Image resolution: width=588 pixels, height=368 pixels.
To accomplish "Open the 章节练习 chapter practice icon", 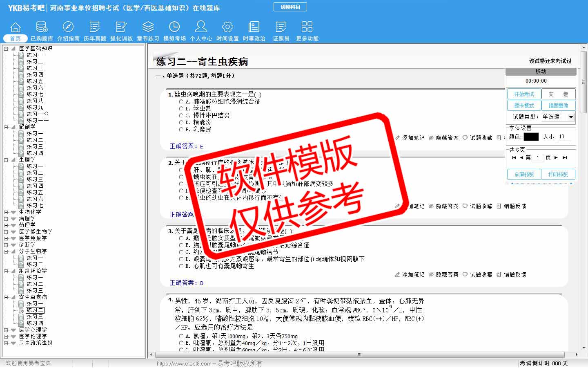I will click(148, 27).
